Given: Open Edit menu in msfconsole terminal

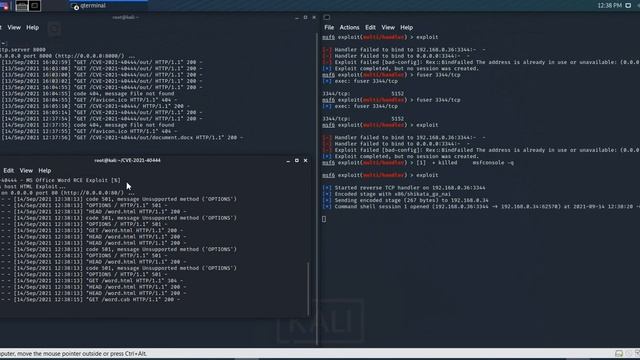Looking at the screenshot, I should [370, 27].
